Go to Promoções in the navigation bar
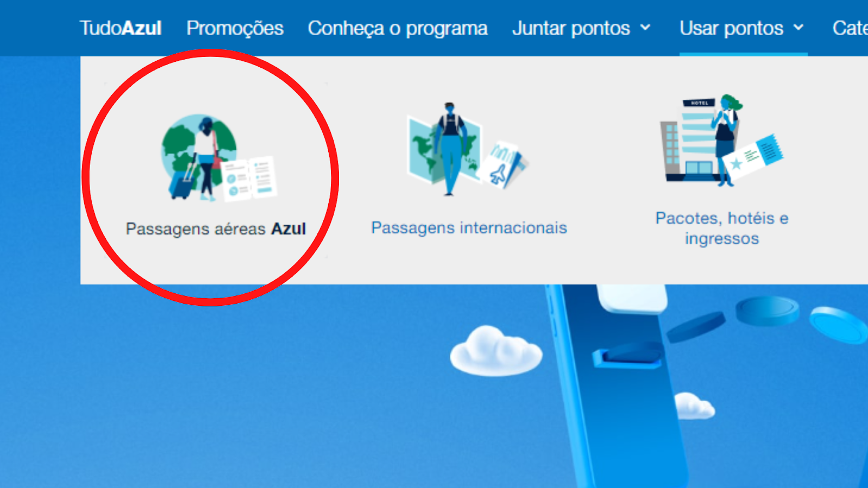The width and height of the screenshot is (868, 488). [235, 28]
